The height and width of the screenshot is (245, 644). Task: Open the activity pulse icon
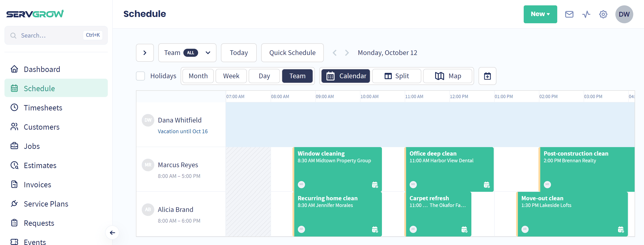point(586,14)
